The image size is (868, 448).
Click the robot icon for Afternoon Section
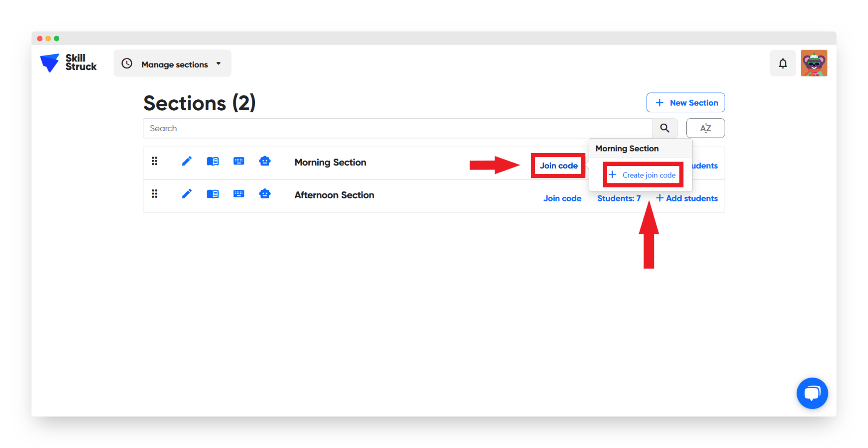pyautogui.click(x=265, y=194)
